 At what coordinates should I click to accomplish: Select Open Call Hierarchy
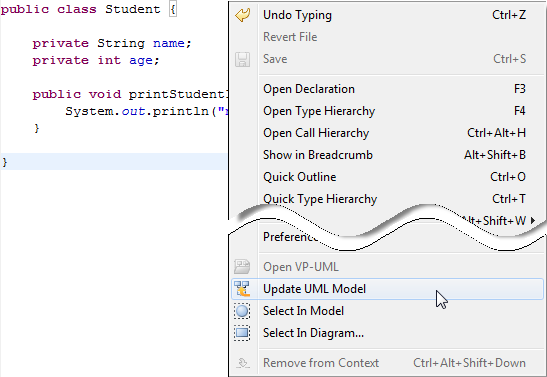click(387, 133)
